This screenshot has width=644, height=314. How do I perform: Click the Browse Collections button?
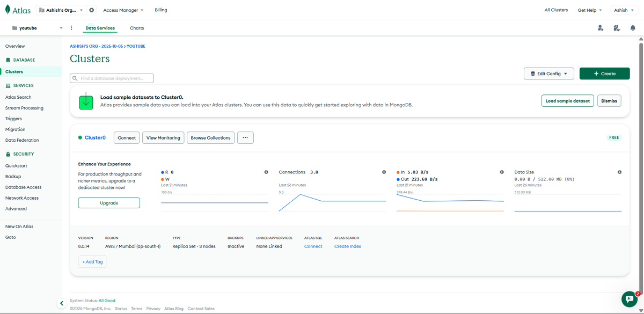[x=210, y=138]
